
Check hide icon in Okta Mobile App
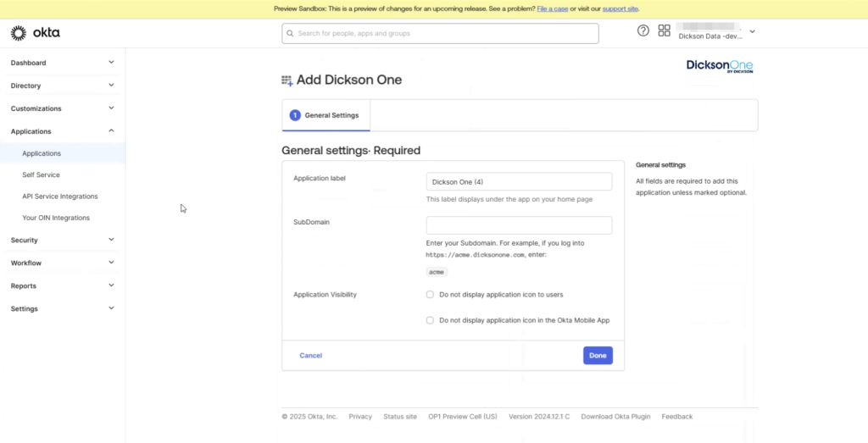pyautogui.click(x=431, y=320)
